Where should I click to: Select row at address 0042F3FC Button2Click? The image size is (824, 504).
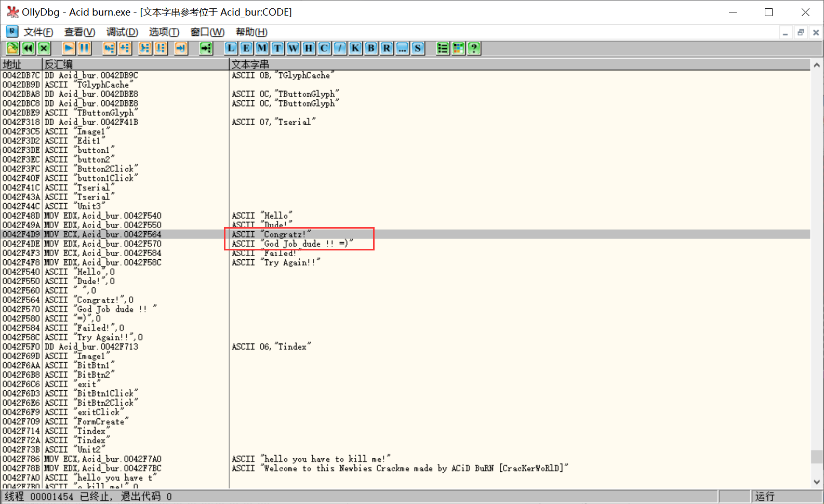[405, 169]
